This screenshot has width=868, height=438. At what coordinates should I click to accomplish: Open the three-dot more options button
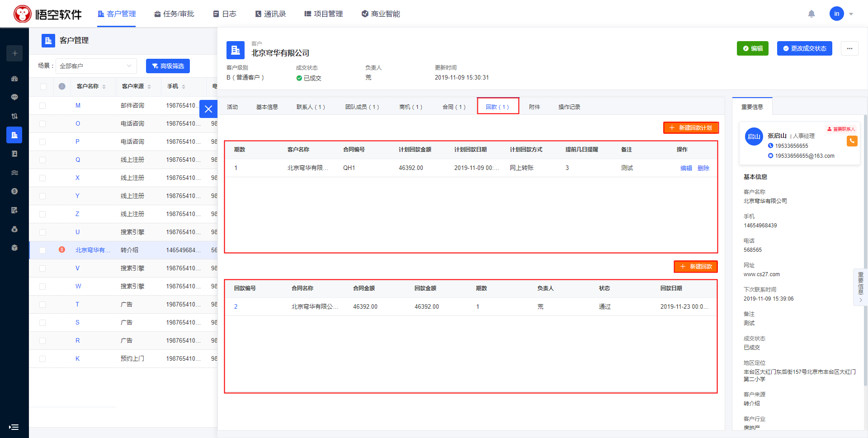pyautogui.click(x=849, y=48)
